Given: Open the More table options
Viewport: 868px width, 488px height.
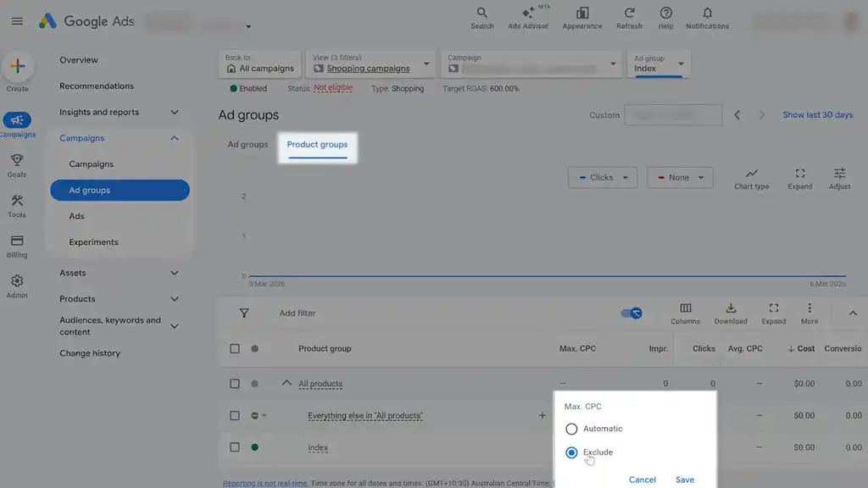Looking at the screenshot, I should tap(810, 313).
